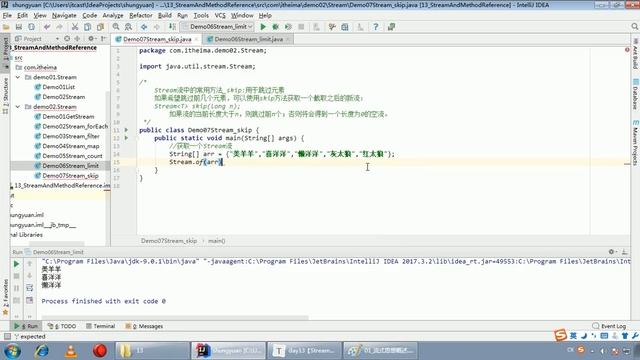640x360 pixels.
Task: Open the Run tool window button
Action: pos(26,326)
